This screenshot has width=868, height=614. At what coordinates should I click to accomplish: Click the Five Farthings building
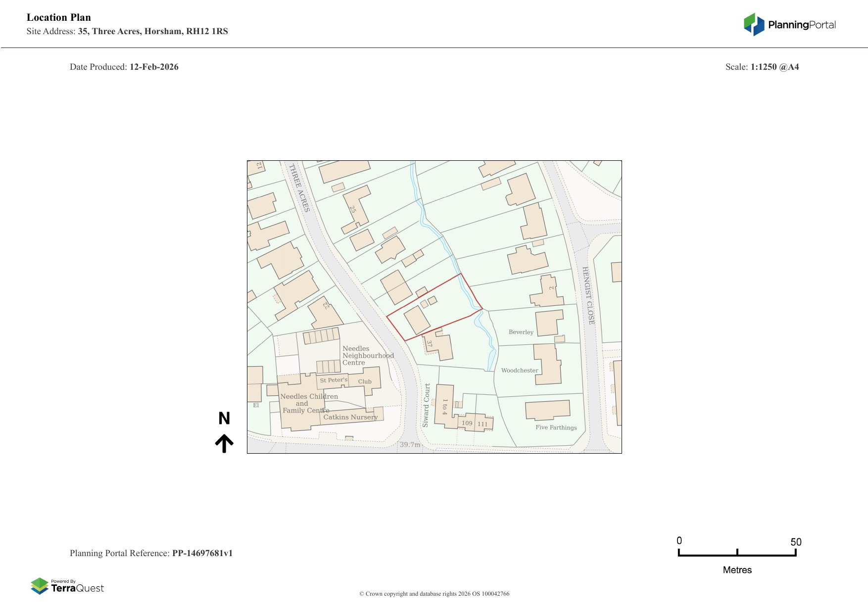547,410
